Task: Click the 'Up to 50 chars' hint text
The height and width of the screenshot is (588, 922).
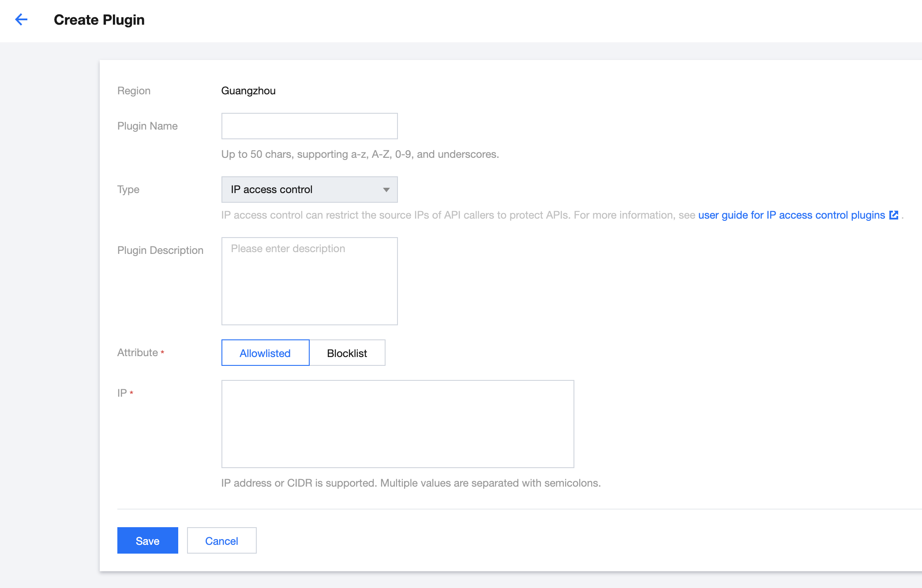Action: point(360,154)
